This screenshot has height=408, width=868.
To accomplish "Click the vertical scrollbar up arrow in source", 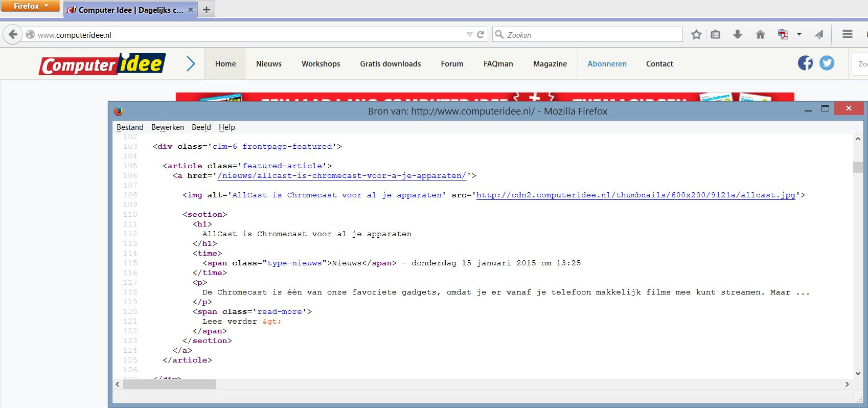I will [858, 139].
